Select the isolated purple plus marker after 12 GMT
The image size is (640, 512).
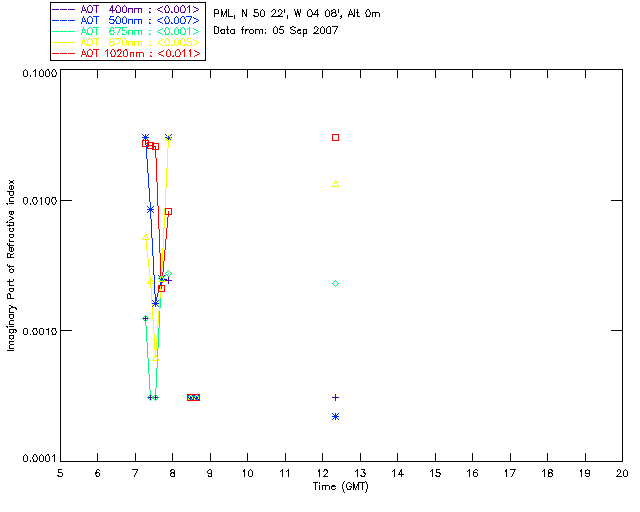click(336, 397)
